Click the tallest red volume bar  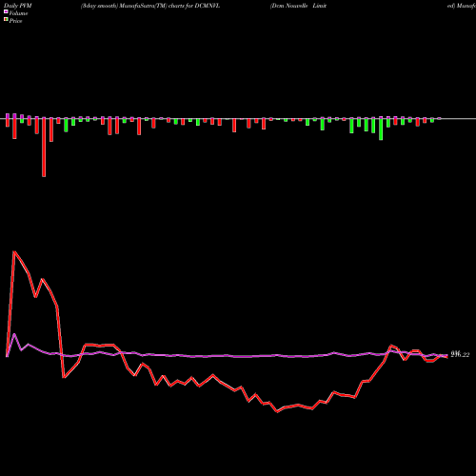tap(44, 147)
